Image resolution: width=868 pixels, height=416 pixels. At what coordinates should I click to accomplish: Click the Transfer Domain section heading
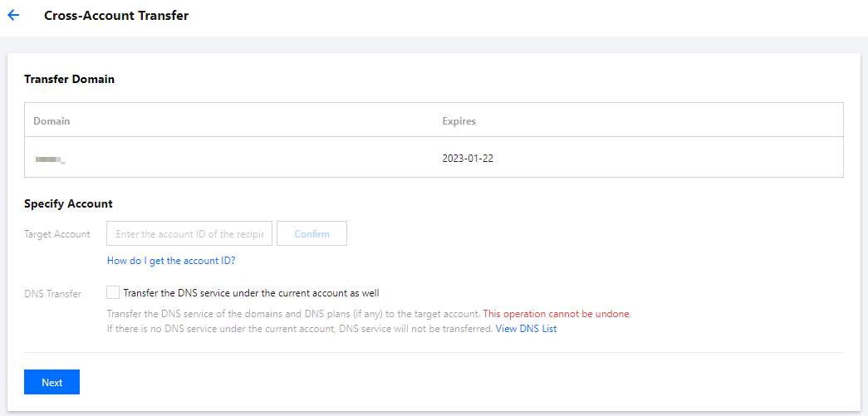pyautogui.click(x=69, y=80)
